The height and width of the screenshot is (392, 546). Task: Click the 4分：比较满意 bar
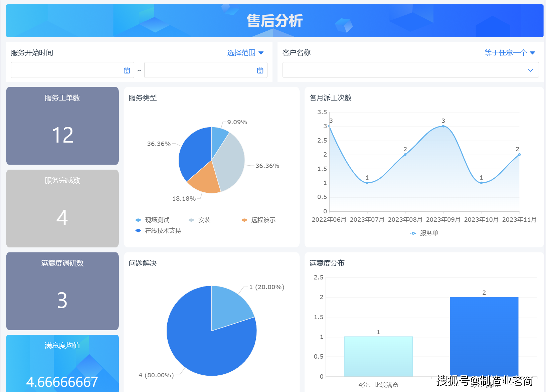coord(378,357)
